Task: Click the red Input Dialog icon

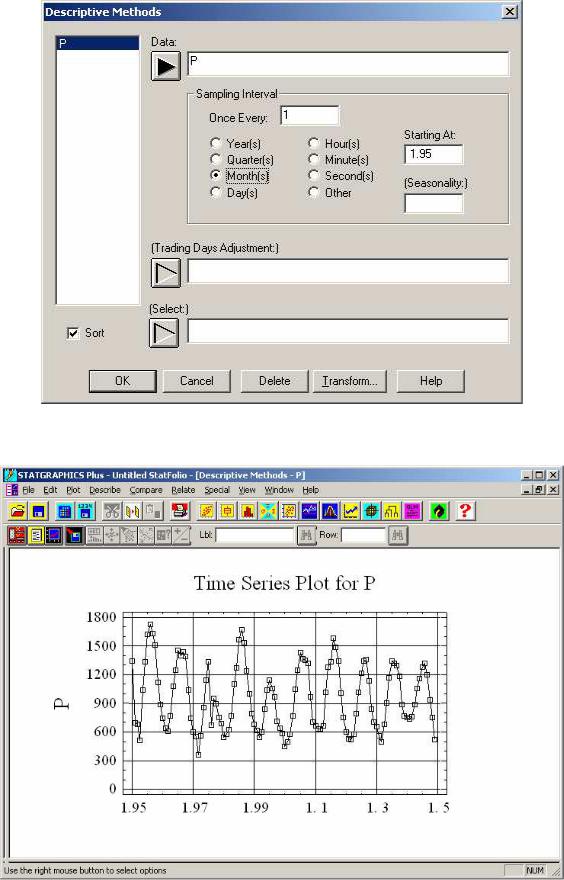Action: click(x=17, y=535)
